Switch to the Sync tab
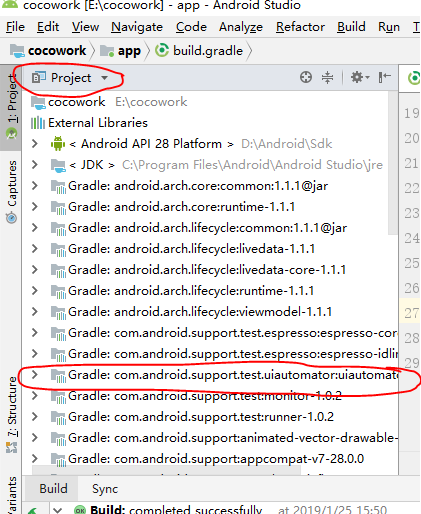Viewport: 421px width, 514px height. coord(105,489)
